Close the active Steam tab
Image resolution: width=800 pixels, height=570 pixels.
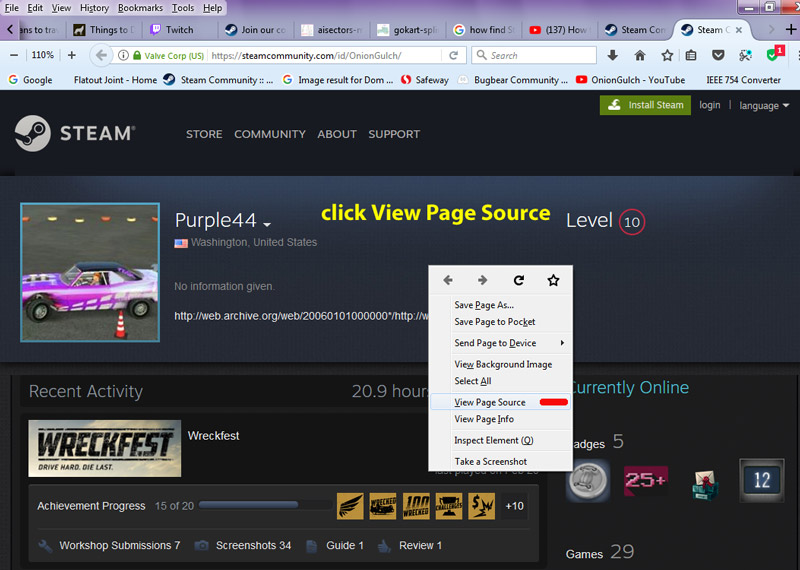click(738, 30)
